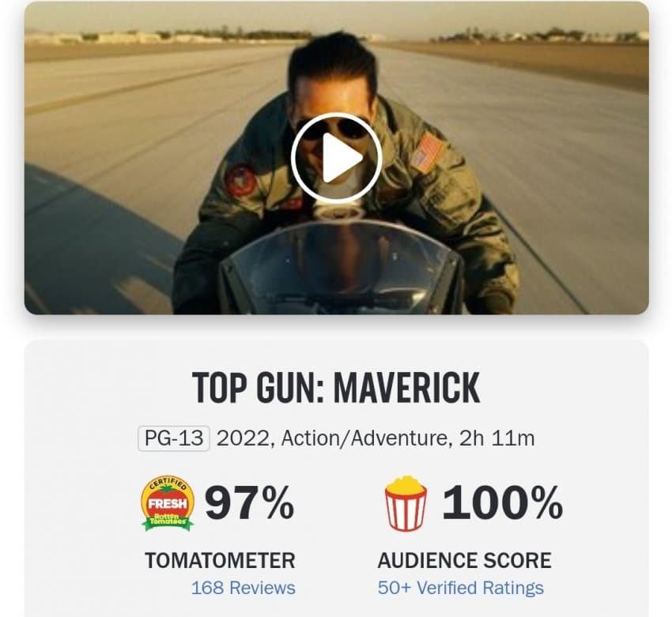This screenshot has height=617, width=672.
Task: Click the green Rotten Tomatoes ribbon
Action: pos(168,521)
